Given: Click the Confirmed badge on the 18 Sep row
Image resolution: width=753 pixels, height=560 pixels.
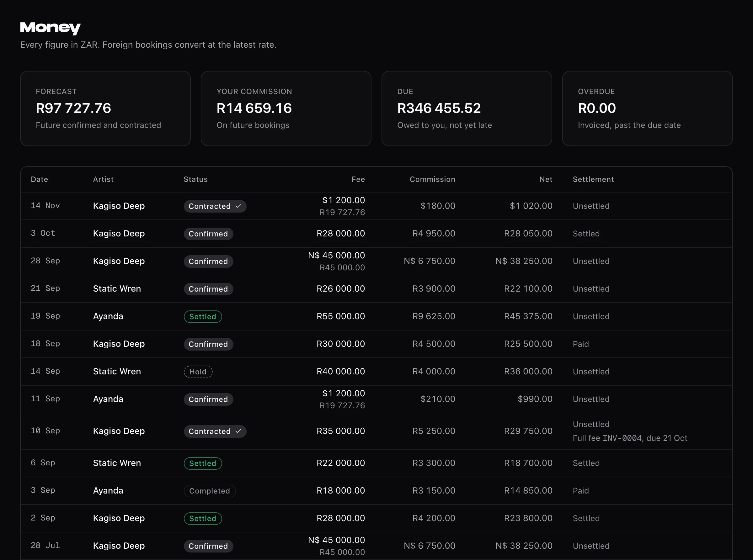Looking at the screenshot, I should point(208,344).
